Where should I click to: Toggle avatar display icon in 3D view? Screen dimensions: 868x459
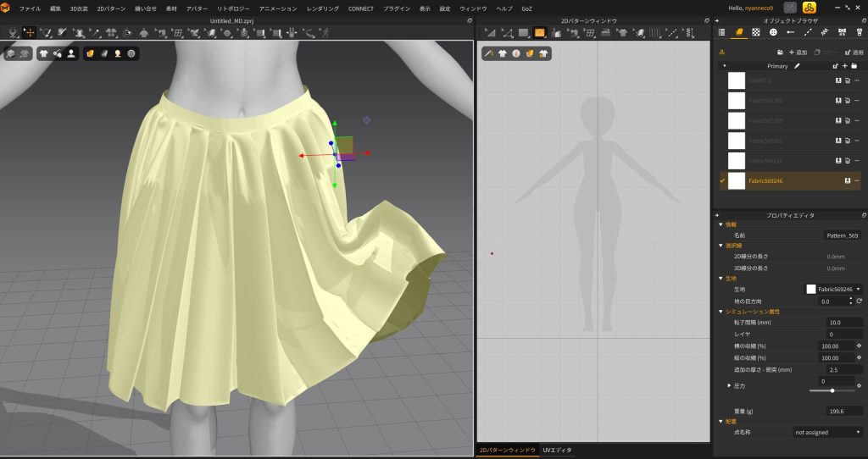(70, 53)
